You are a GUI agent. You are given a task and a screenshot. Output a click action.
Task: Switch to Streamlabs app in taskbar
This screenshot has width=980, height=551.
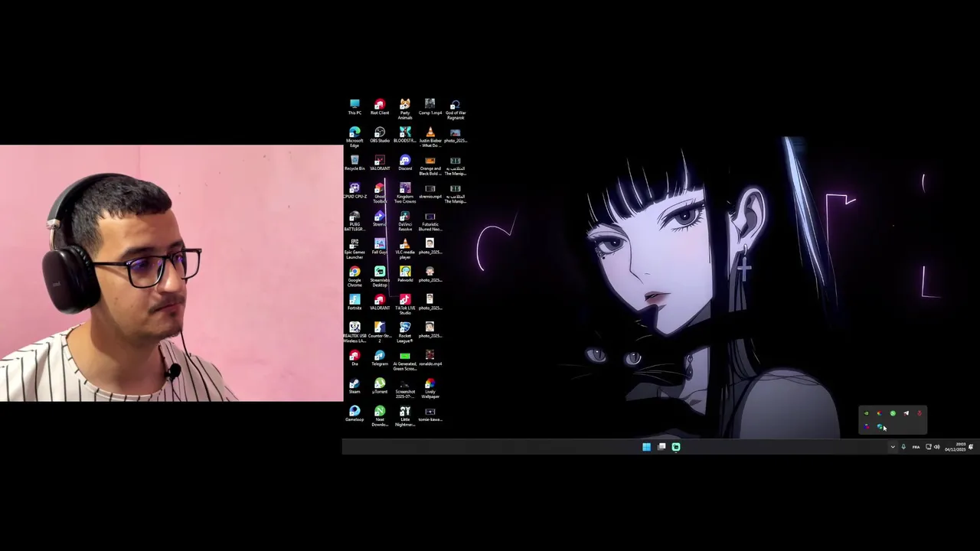(676, 447)
